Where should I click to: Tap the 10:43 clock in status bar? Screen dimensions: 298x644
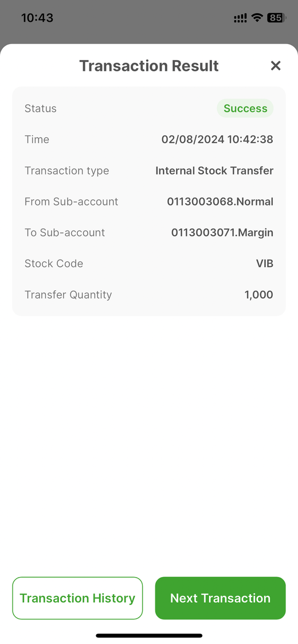point(37,18)
